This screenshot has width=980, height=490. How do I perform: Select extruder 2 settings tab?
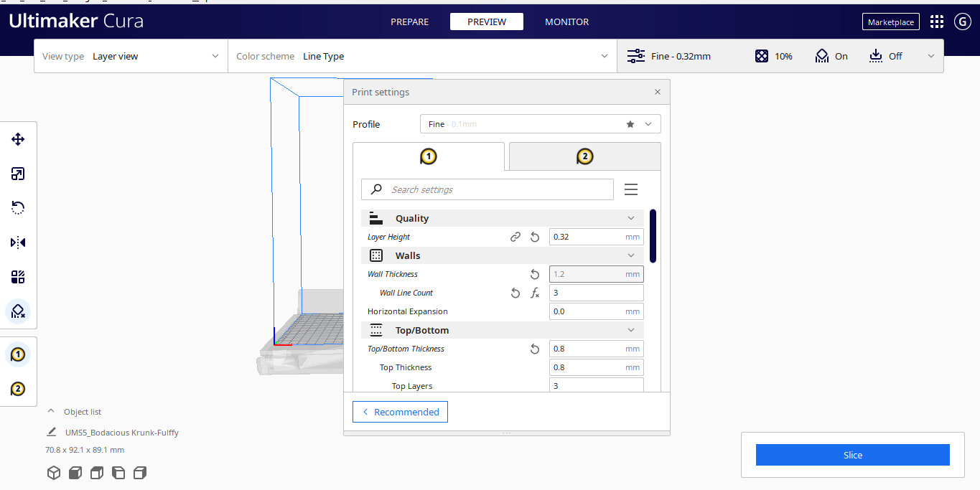(x=584, y=156)
